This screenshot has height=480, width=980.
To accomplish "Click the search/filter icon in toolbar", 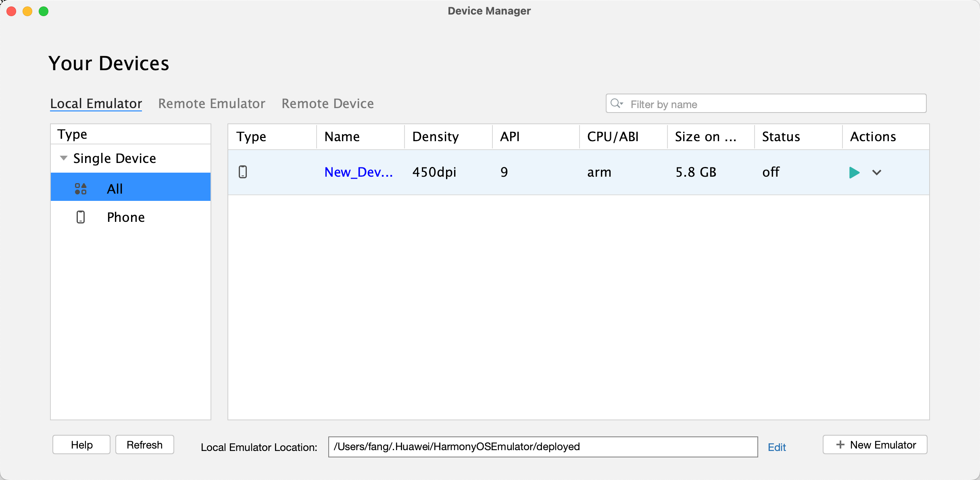I will pyautogui.click(x=617, y=104).
